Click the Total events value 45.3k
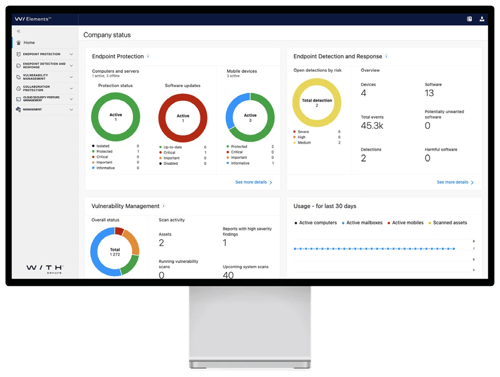Image resolution: width=500 pixels, height=377 pixels. 372,126
